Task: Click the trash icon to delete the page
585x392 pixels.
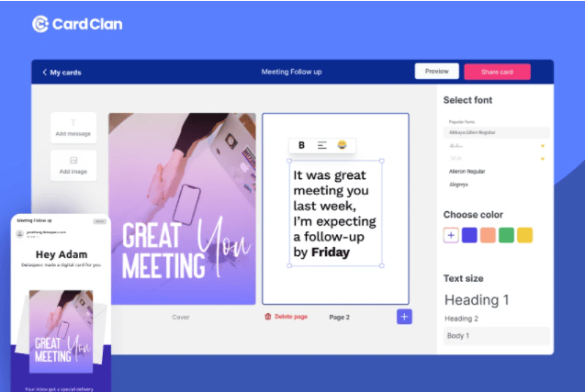Action: (x=268, y=317)
